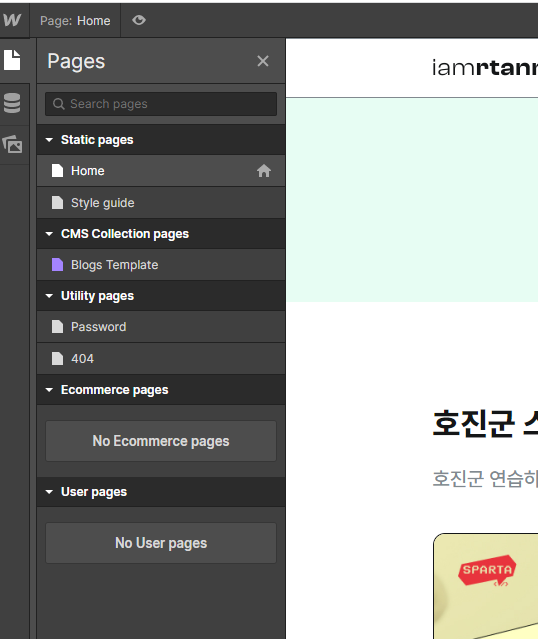Click the home house icon on Home row
This screenshot has width=538, height=639.
pos(264,171)
